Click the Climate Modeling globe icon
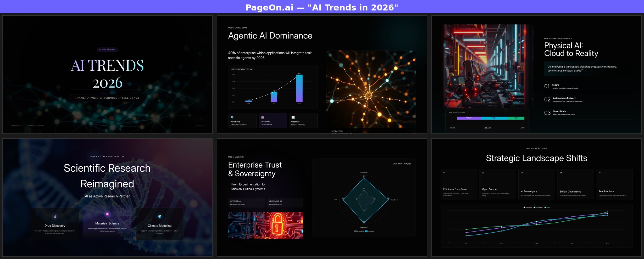Screen dimensions: 644x259 point(159,216)
